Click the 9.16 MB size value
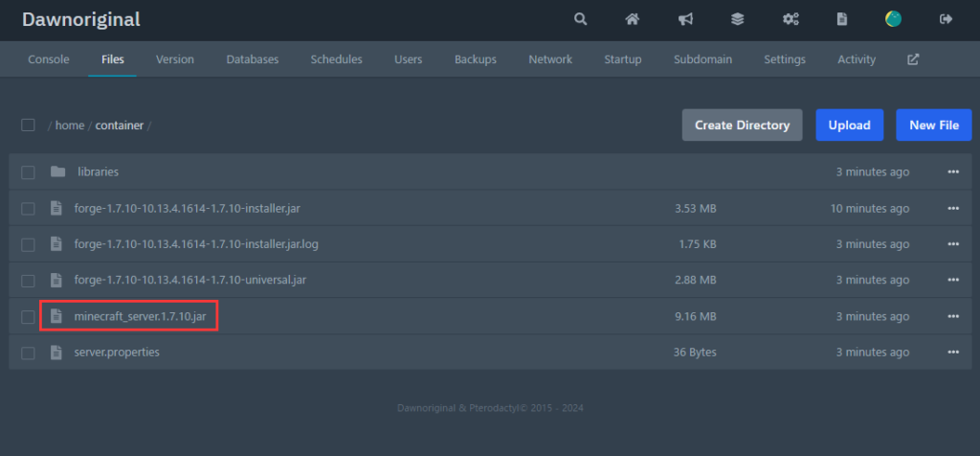 click(696, 316)
